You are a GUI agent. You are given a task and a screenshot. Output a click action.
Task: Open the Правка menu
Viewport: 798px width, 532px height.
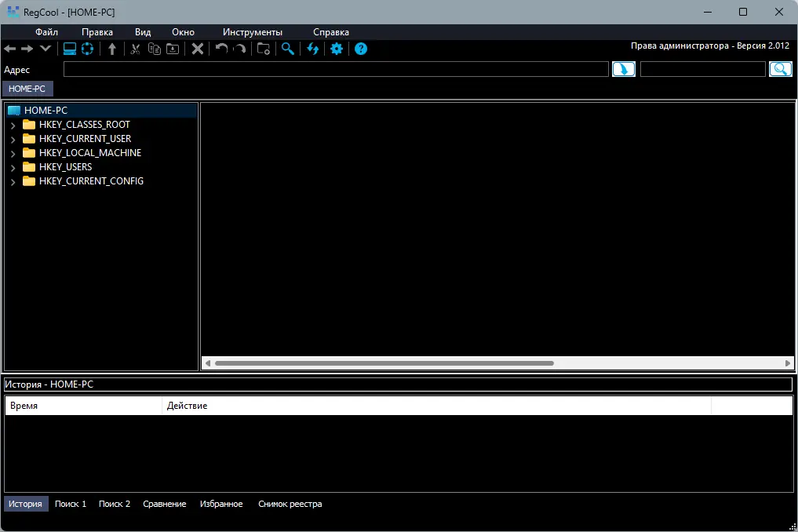click(97, 32)
